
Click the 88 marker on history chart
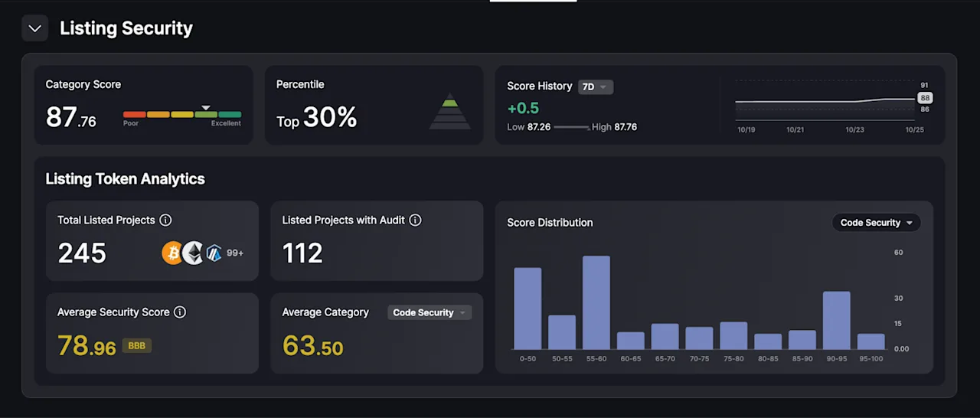pyautogui.click(x=925, y=98)
